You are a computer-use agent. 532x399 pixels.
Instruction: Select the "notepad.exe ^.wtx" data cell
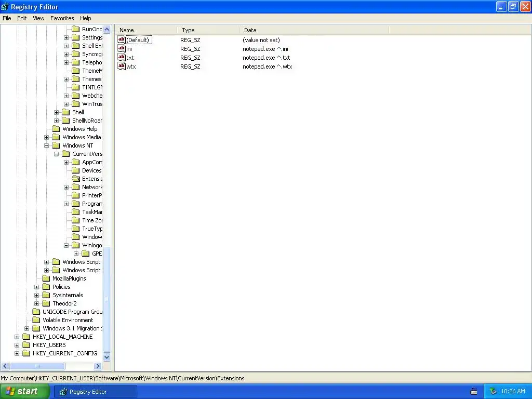point(268,66)
